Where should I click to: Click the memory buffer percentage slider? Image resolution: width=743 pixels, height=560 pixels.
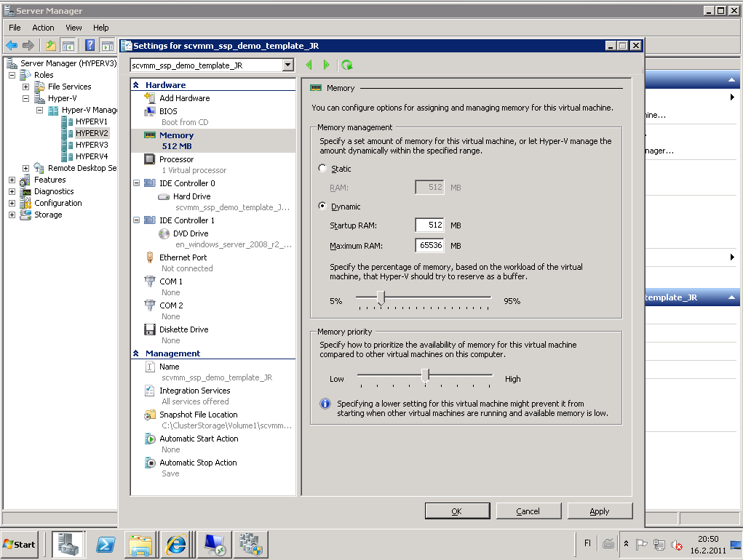(381, 297)
